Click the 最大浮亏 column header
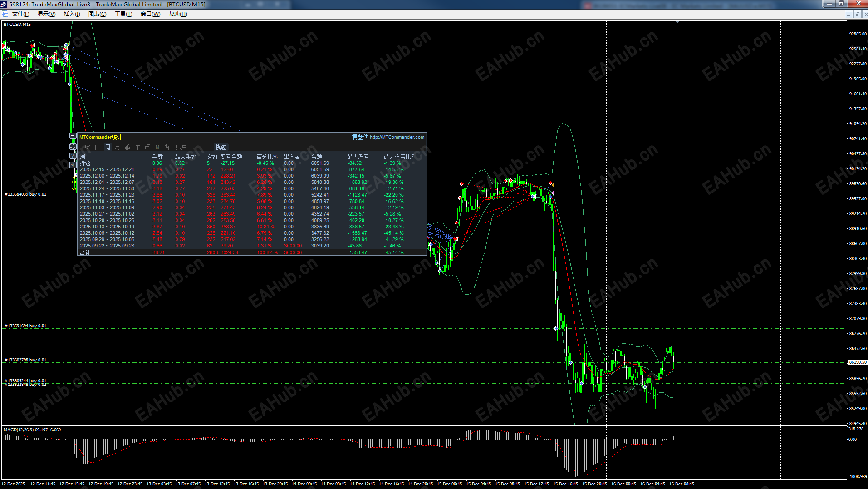 pyautogui.click(x=358, y=157)
